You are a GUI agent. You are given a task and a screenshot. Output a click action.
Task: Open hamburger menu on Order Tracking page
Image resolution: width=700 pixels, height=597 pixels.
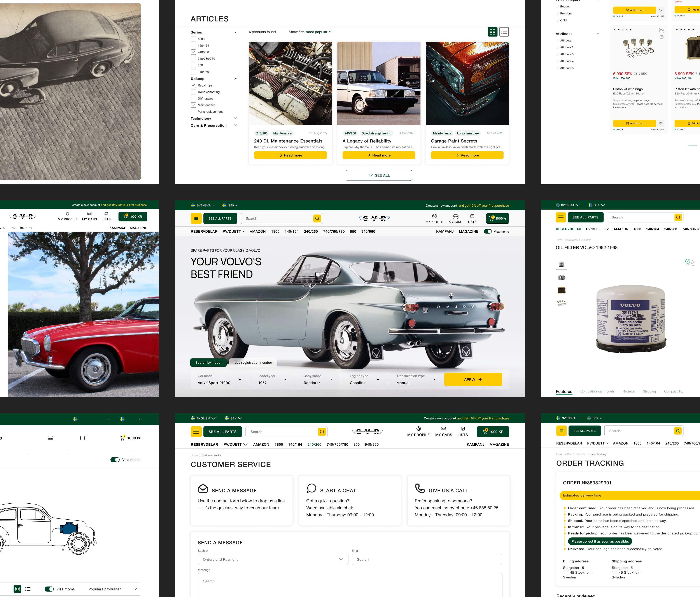click(x=562, y=431)
